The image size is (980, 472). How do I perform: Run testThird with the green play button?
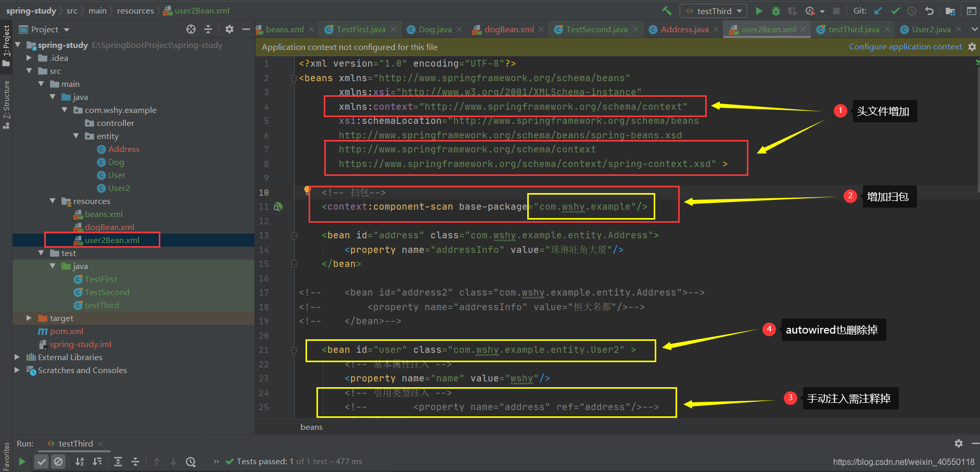pyautogui.click(x=759, y=11)
